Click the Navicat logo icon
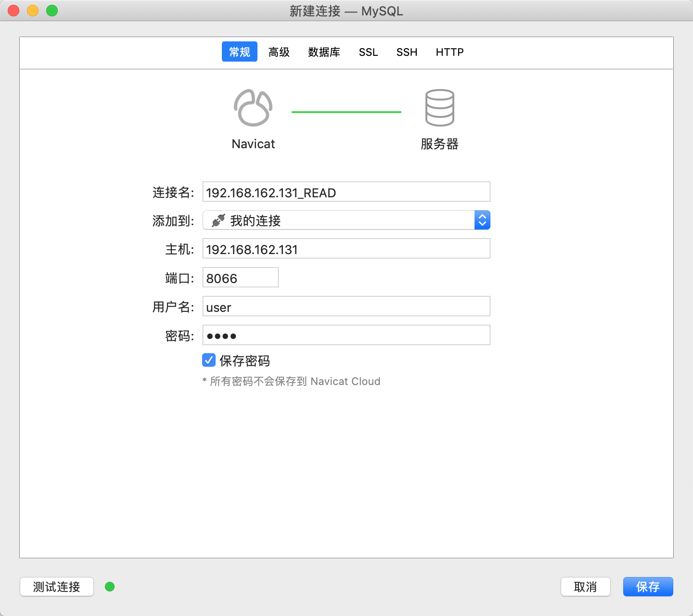 coord(253,108)
